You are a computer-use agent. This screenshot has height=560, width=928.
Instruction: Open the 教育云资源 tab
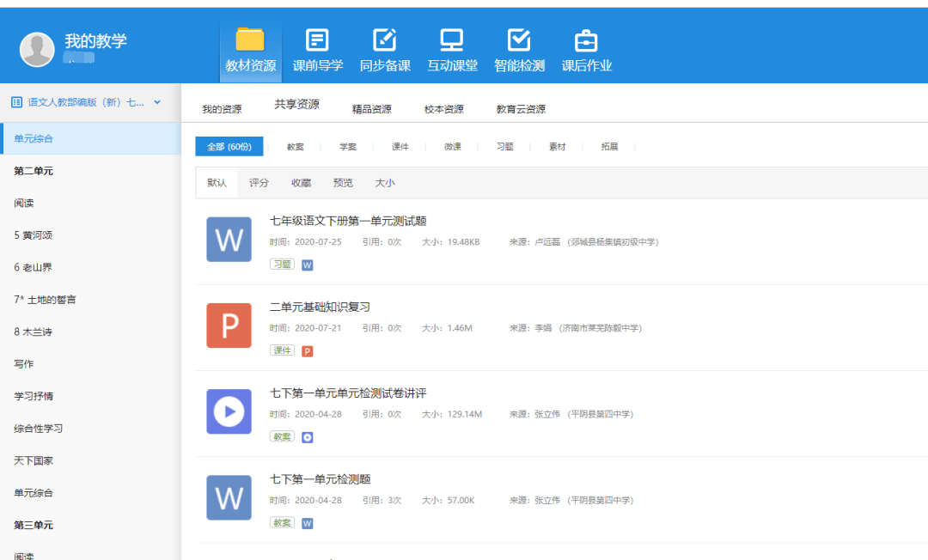tap(521, 109)
